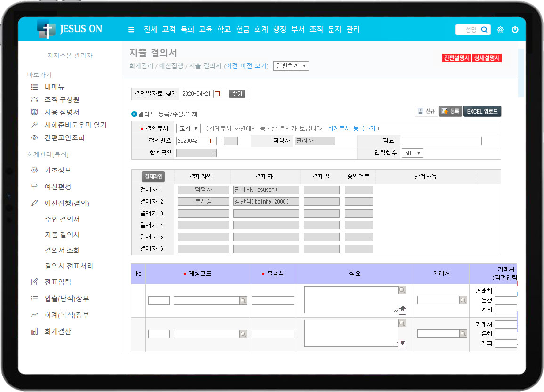Click the 계정코드 search icon in first row
Viewport: 544px width, 392px height.
(x=243, y=301)
